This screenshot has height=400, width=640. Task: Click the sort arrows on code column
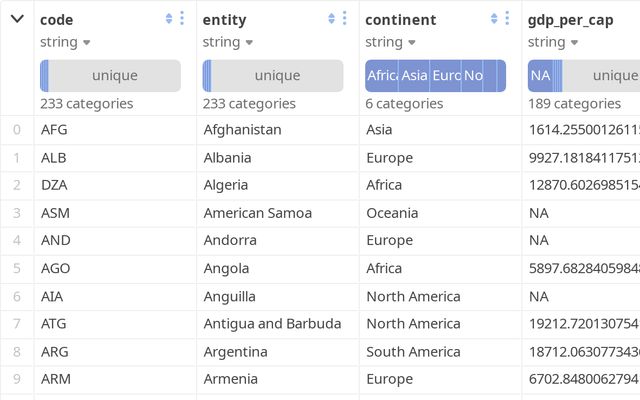point(169,18)
